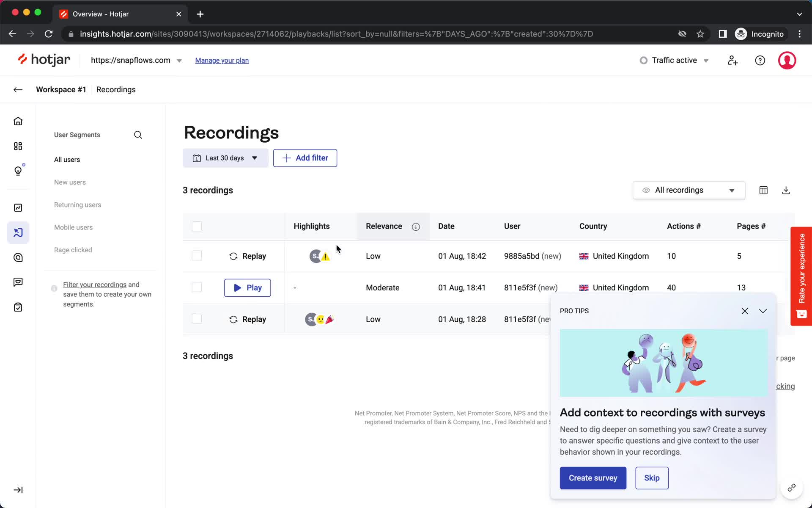Image resolution: width=812 pixels, height=508 pixels.
Task: Click the Filter your recordings link
Action: (93, 284)
